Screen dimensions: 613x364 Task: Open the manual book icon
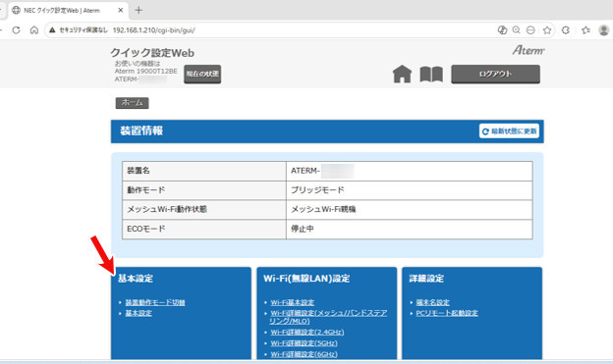tap(431, 75)
